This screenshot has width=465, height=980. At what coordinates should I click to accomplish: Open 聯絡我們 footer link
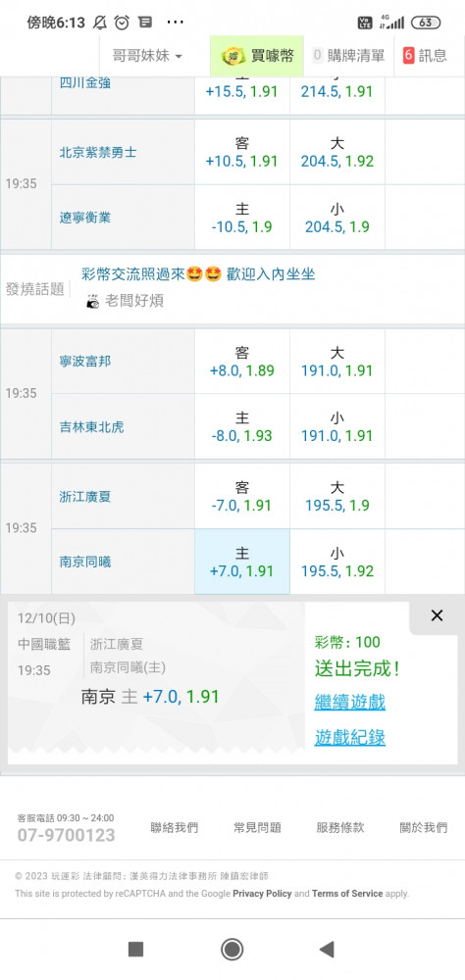tap(174, 827)
